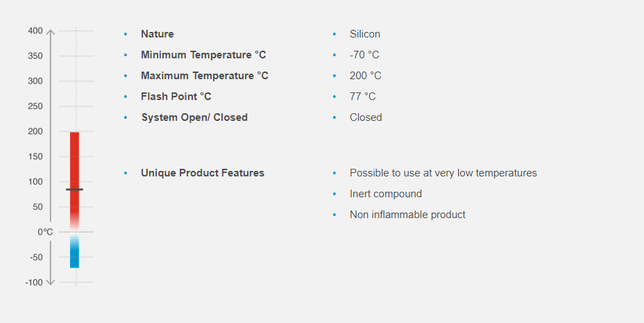This screenshot has height=323, width=644.
Task: Select the dark flash point marker line
Action: pos(74,189)
